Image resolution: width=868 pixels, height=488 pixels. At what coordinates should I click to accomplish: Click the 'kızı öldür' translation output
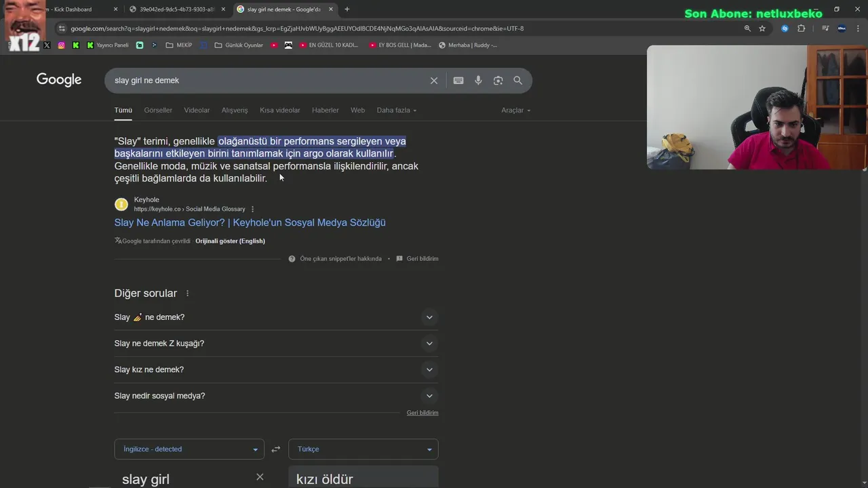[325, 479]
